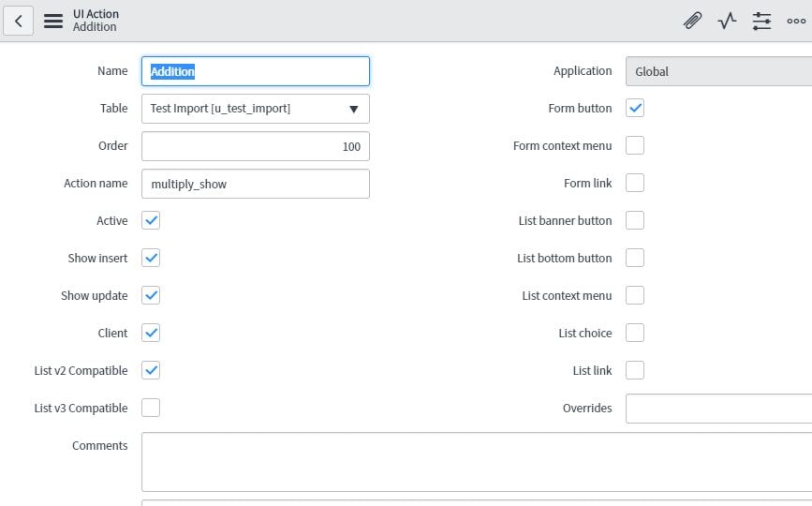Toggle the Active checkbox
Image resolution: width=812 pixels, height=506 pixels.
[151, 220]
